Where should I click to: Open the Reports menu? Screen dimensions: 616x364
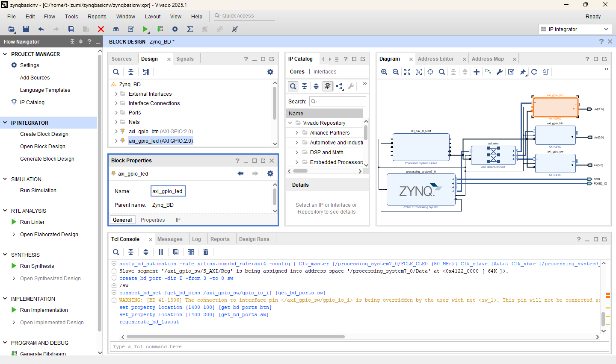pyautogui.click(x=97, y=17)
